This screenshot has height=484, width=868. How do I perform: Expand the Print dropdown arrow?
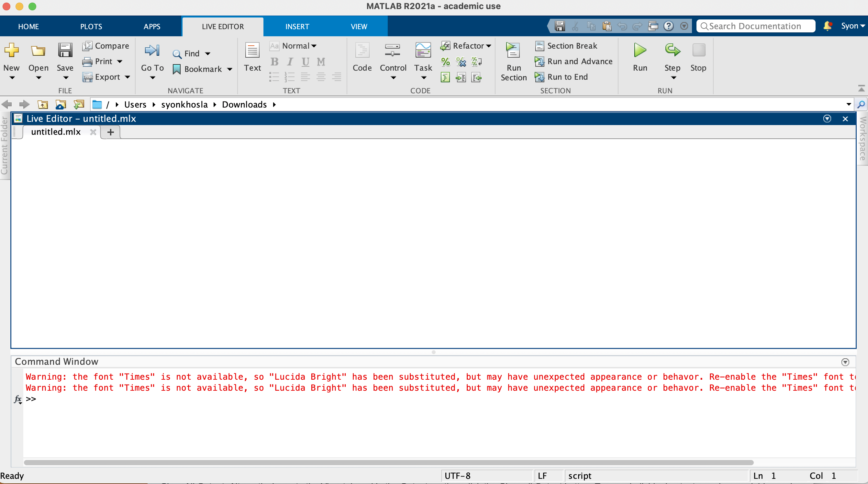(120, 61)
